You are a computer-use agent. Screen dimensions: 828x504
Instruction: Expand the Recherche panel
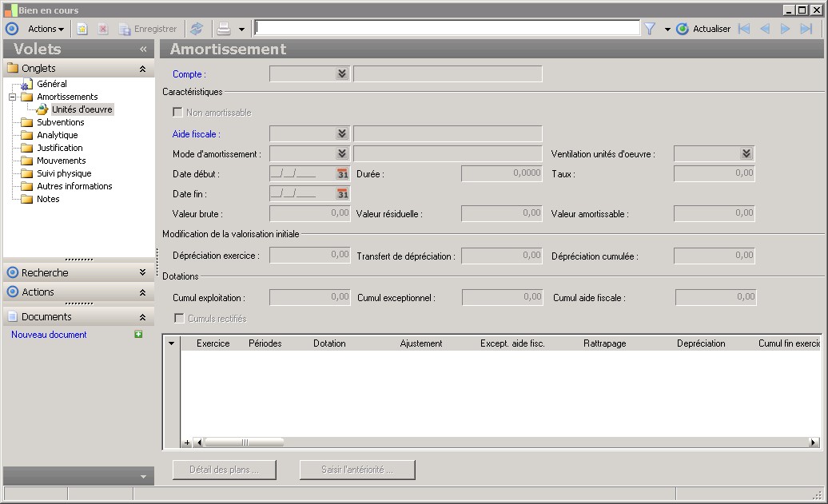tap(142, 272)
